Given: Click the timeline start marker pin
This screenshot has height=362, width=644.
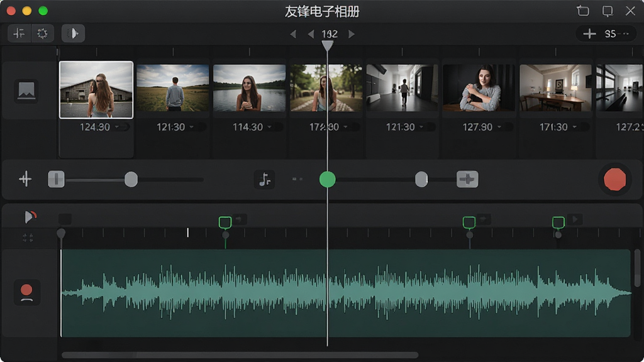Looking at the screenshot, I should (x=61, y=234).
